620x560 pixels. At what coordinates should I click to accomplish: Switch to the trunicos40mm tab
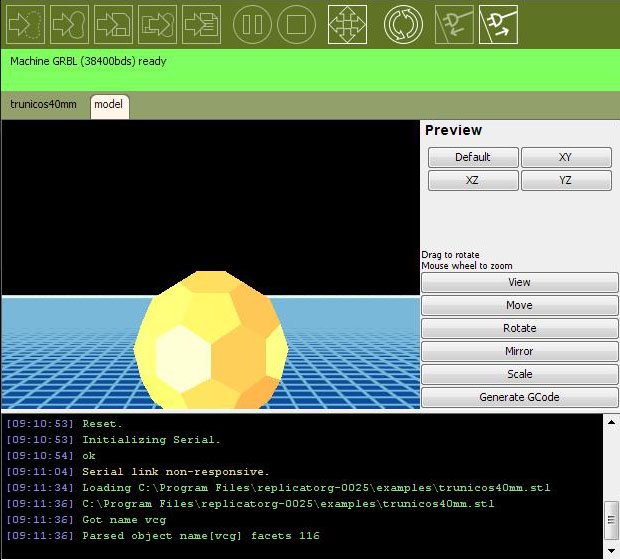[x=43, y=104]
